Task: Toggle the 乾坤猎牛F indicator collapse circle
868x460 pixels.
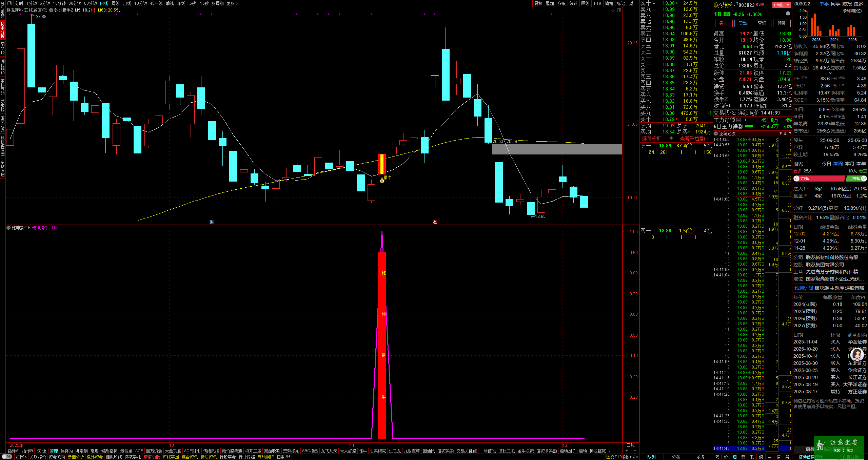Action: coord(8,228)
